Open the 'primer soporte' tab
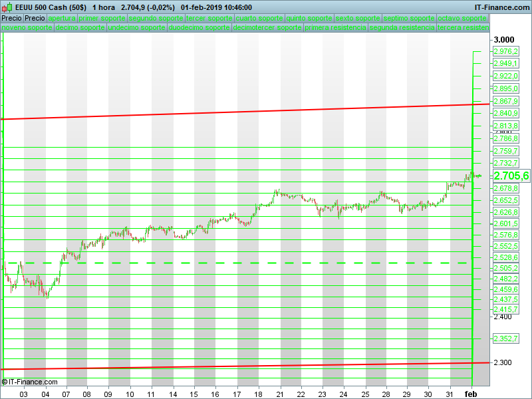Viewport: 532px width, 399px height. coord(102,18)
